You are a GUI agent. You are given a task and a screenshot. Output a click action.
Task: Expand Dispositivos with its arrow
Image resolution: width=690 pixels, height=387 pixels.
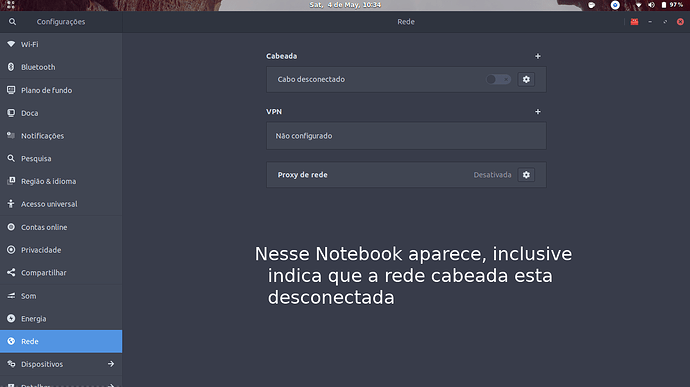111,364
